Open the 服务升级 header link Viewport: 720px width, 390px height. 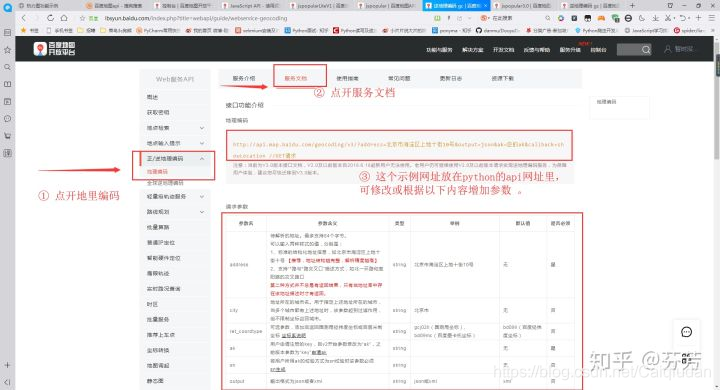click(570, 50)
